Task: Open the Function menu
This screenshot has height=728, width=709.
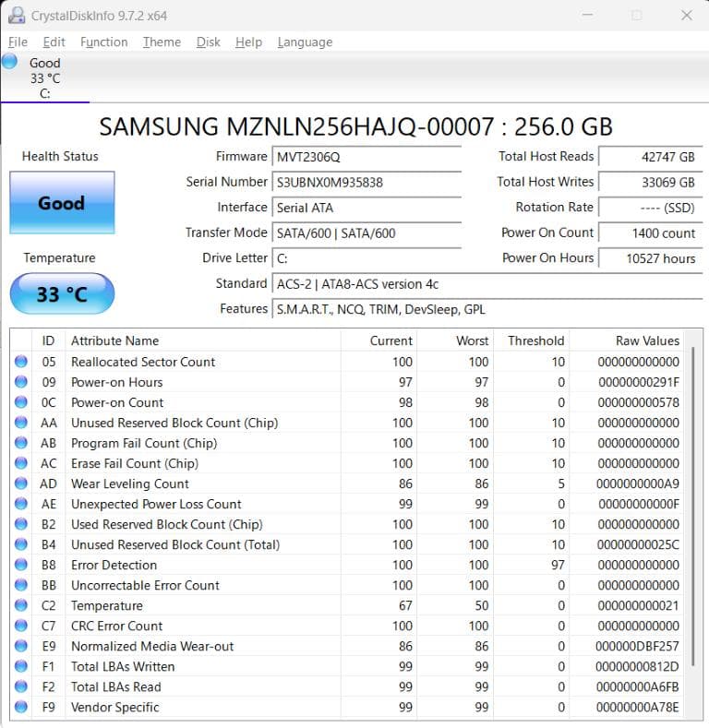Action: click(103, 42)
